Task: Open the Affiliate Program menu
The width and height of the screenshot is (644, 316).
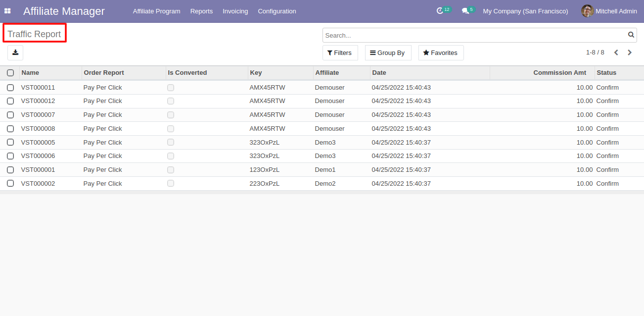Action: [x=156, y=11]
